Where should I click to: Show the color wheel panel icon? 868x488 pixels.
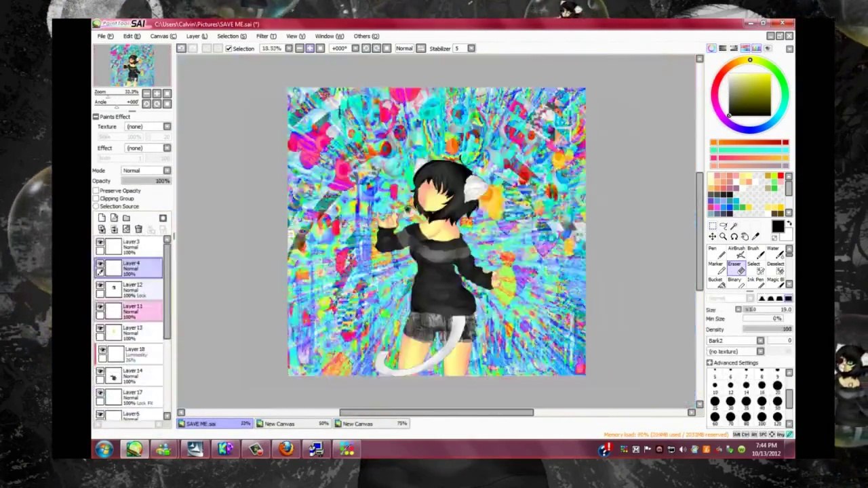click(711, 48)
